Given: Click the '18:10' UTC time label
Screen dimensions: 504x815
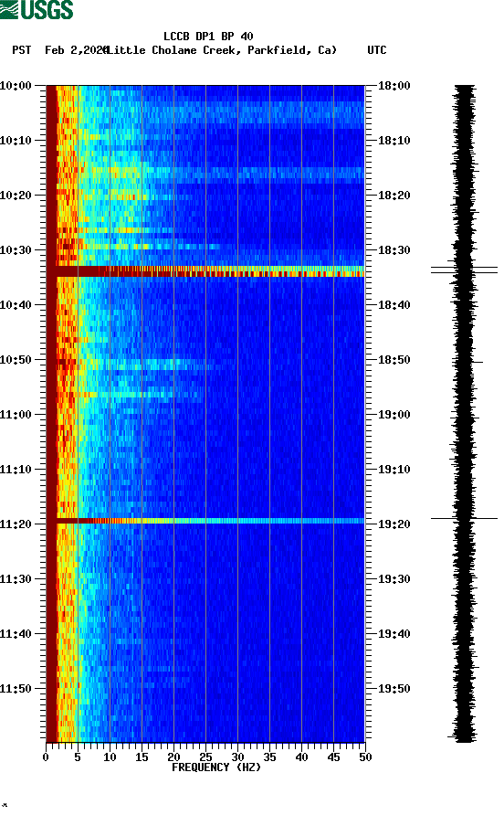Looking at the screenshot, I should [x=394, y=141].
